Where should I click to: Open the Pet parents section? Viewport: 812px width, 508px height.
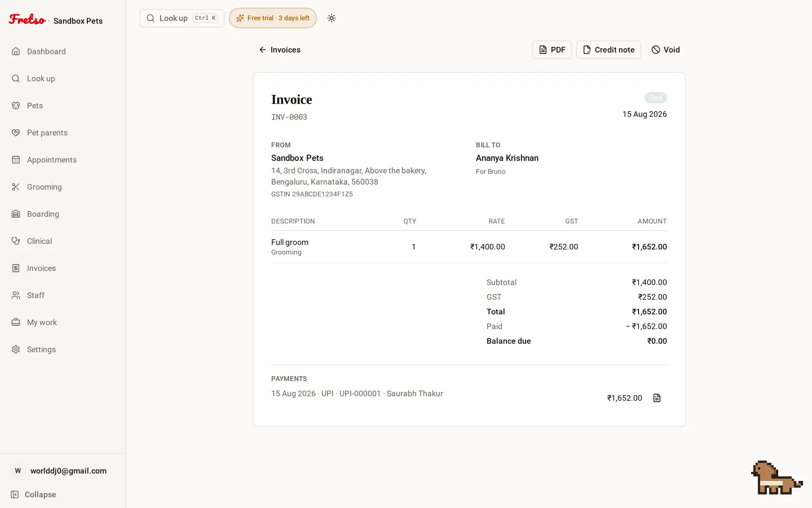[47, 133]
